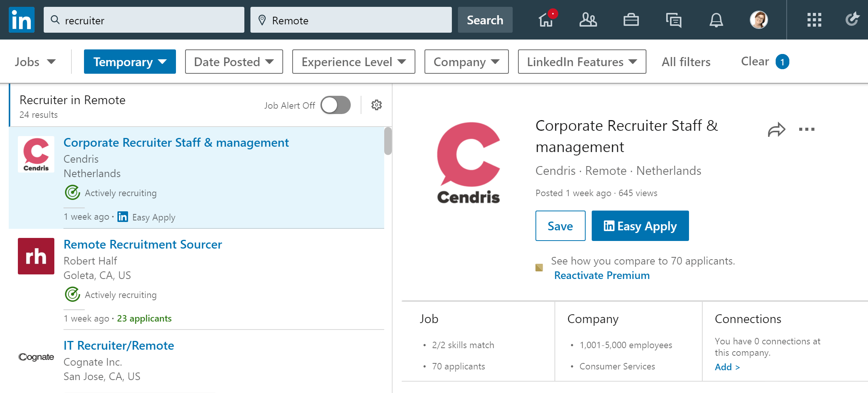Click the Cendris logo in the first job listing
Image resolution: width=868 pixels, height=393 pixels.
pyautogui.click(x=36, y=154)
